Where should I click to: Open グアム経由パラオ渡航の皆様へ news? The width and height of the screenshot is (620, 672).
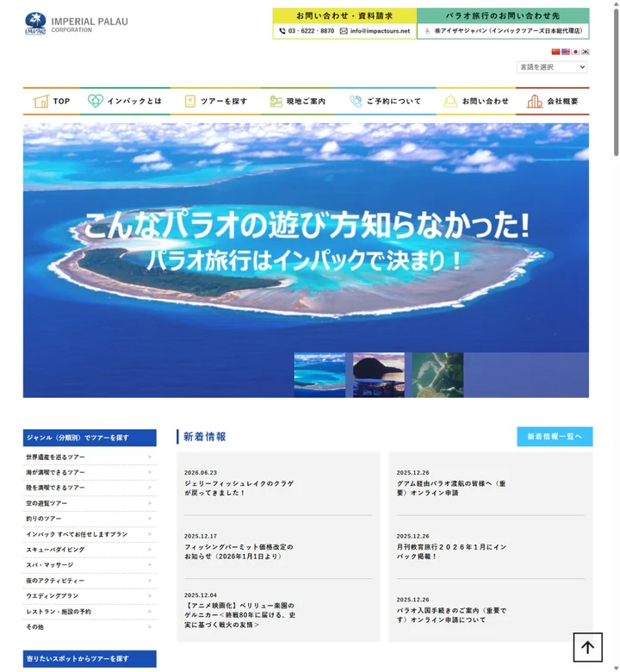tap(451, 488)
